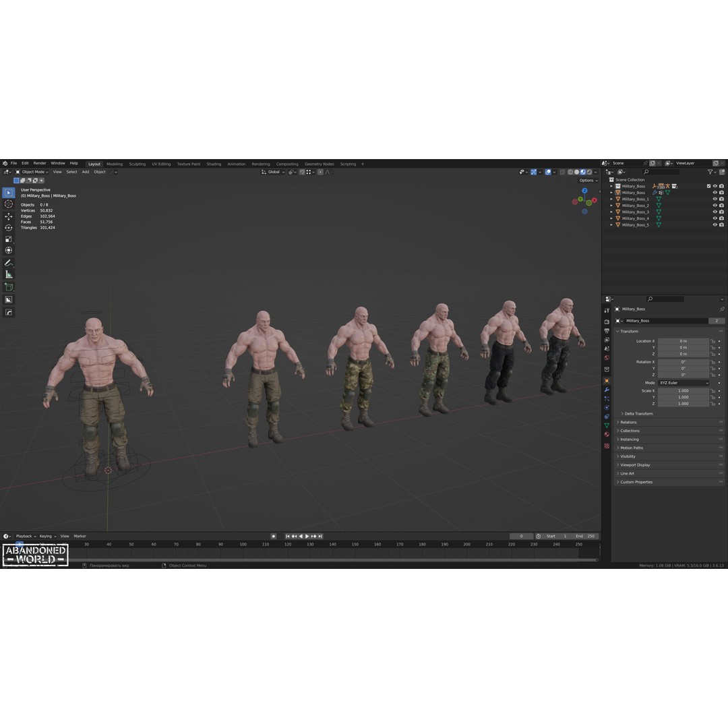Open the Render menu

click(x=40, y=163)
